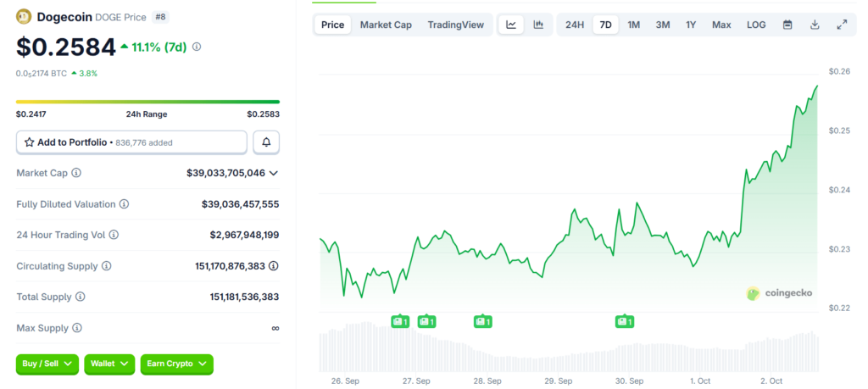This screenshot has height=389, width=868.
Task: Select the 24H time range
Action: (575, 25)
